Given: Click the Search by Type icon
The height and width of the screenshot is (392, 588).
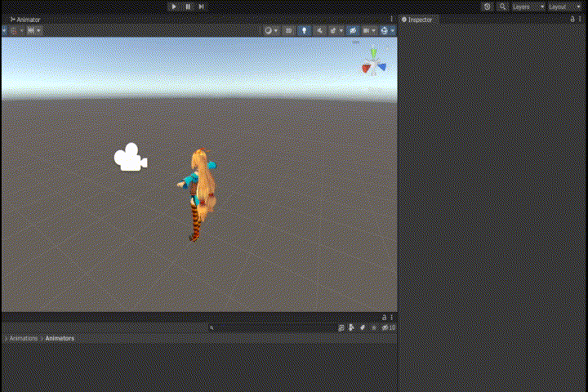Looking at the screenshot, I should pyautogui.click(x=351, y=327).
